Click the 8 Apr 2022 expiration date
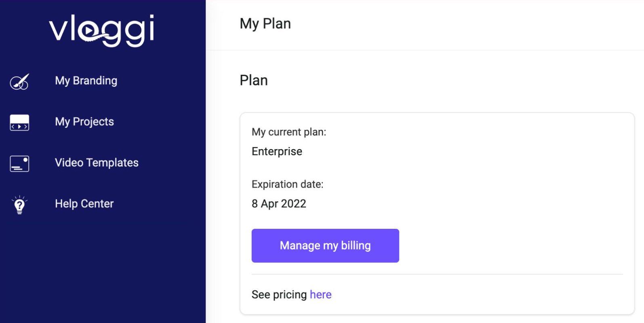The width and height of the screenshot is (644, 323). [x=279, y=203]
